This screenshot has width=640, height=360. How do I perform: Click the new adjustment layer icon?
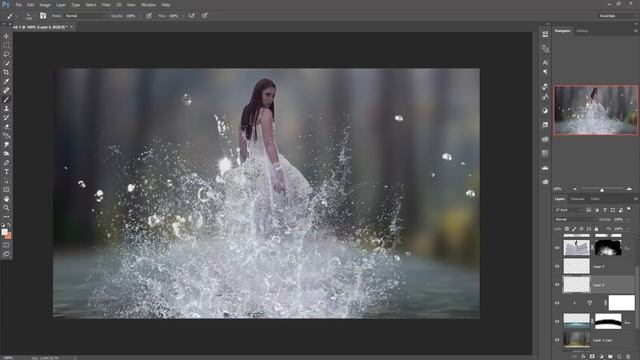tap(601, 356)
